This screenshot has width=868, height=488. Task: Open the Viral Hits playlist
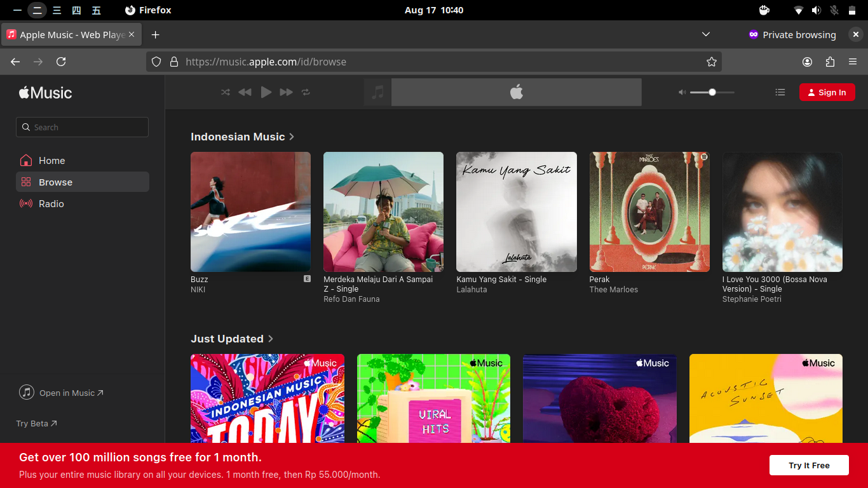coord(433,398)
